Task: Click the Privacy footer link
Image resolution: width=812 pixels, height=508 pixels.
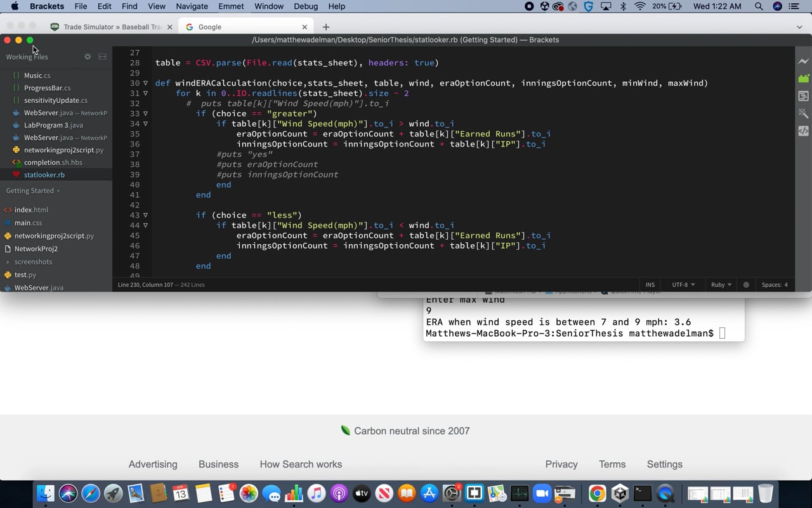Action: coord(561,464)
